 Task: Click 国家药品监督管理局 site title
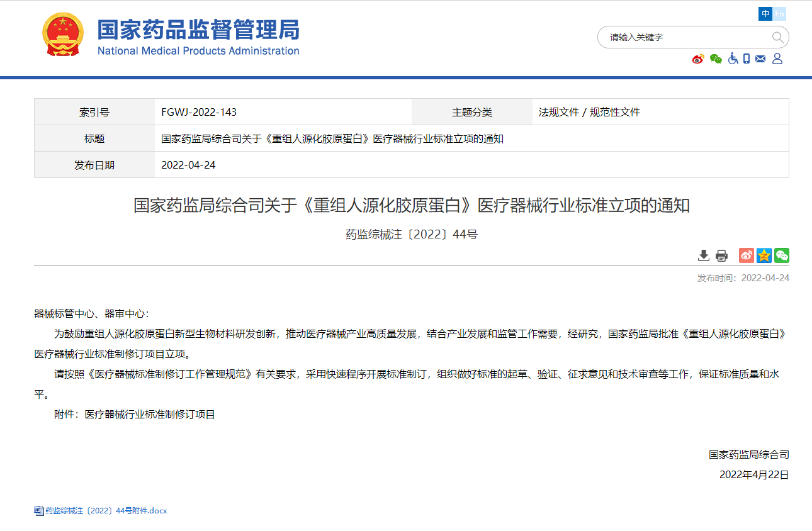pos(198,30)
